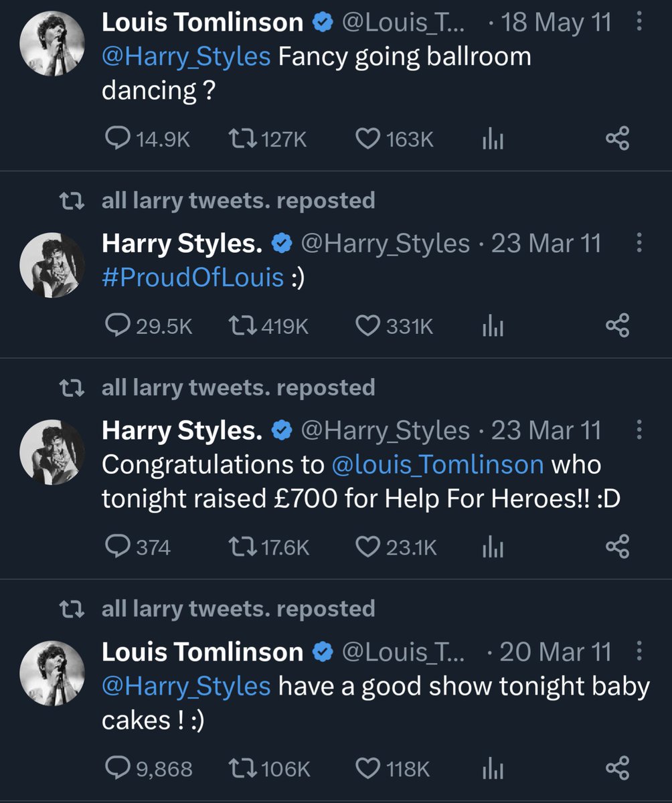View analytics of baby cakes tweet

coord(493,769)
